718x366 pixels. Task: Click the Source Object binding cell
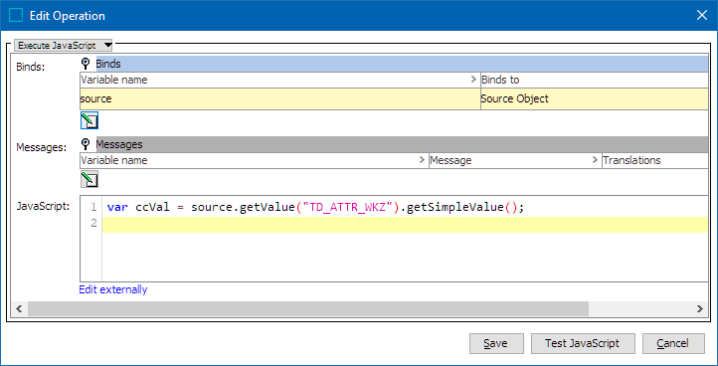[594, 98]
